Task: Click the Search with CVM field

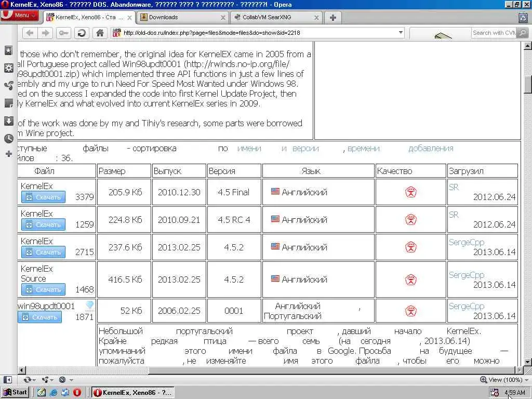Action: point(494,33)
